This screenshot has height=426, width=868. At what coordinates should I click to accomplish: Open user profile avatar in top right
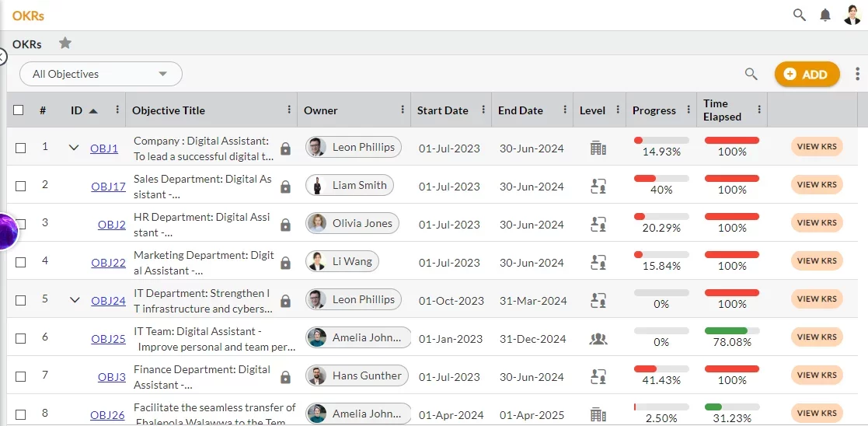point(852,15)
